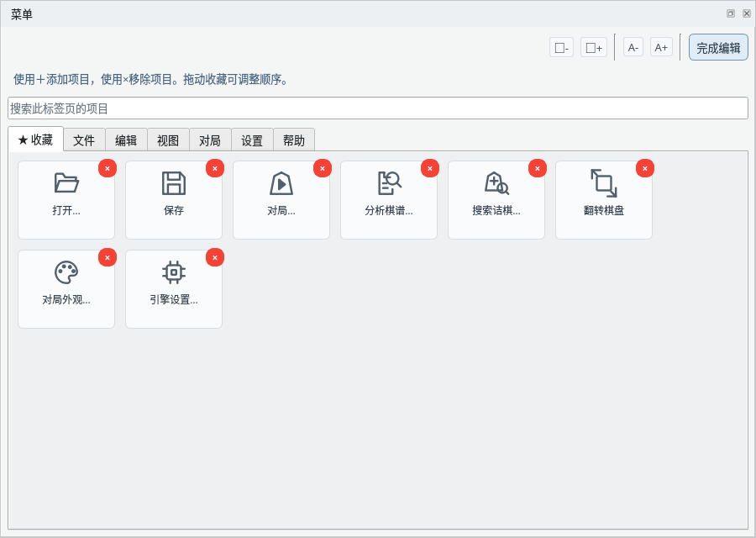Viewport: 756px width, 538px height.
Task: Open 对局外观 palette icon
Action: click(66, 272)
